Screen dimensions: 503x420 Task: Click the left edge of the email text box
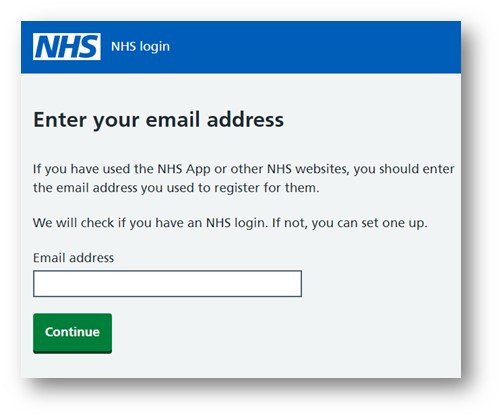click(37, 284)
